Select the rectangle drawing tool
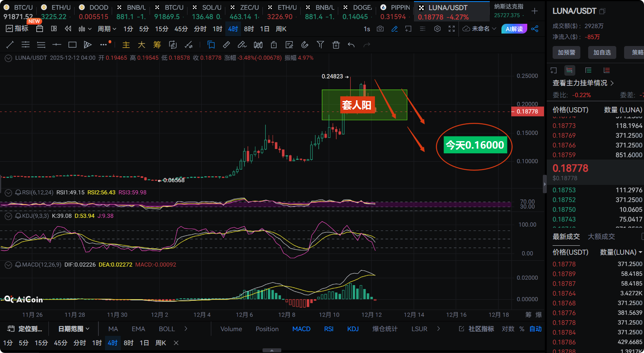The height and width of the screenshot is (353, 644). [72, 45]
